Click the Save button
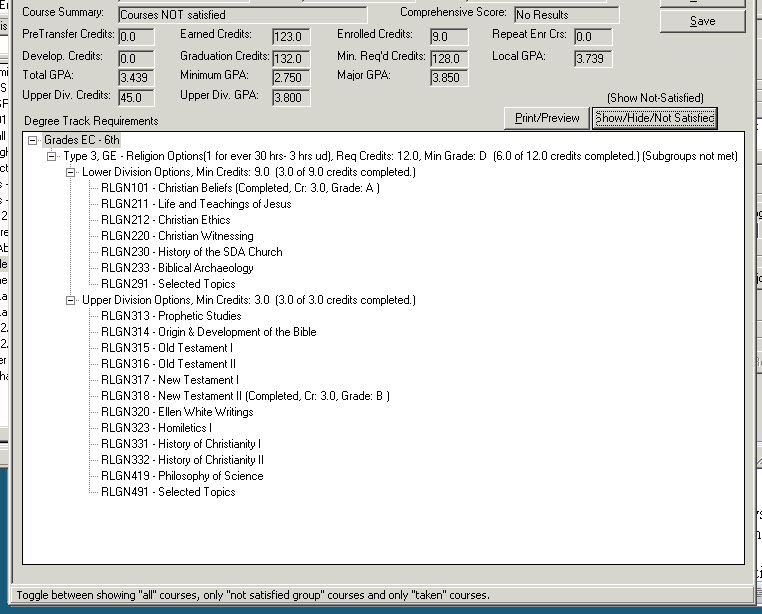Screen dimensions: 762x614 [x=702, y=21]
